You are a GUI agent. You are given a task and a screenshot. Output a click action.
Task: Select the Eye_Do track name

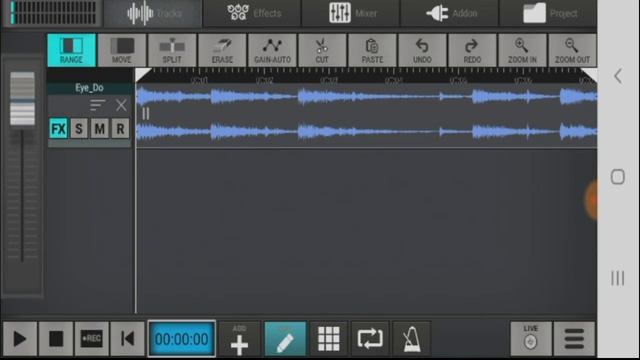(x=89, y=88)
